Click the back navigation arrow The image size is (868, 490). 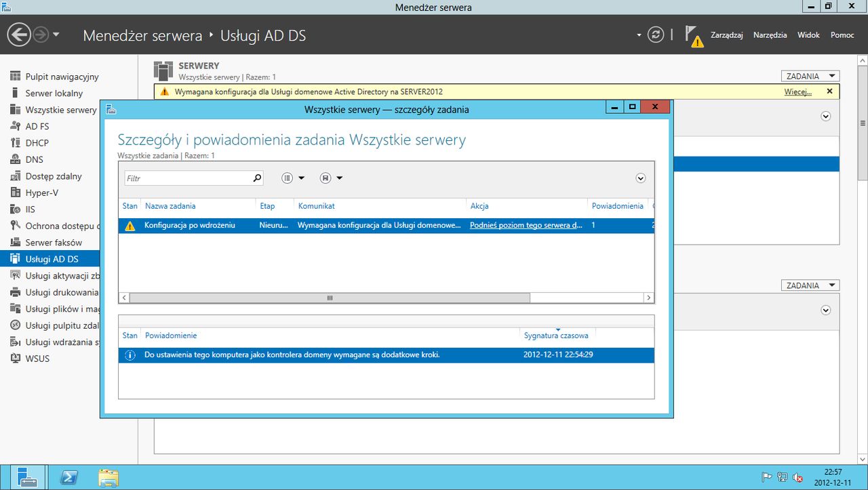click(20, 35)
